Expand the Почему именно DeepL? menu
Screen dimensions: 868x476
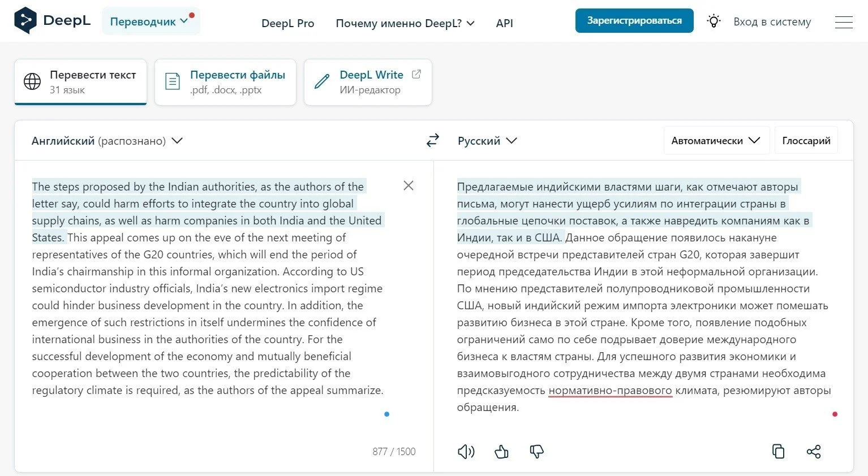coord(405,23)
